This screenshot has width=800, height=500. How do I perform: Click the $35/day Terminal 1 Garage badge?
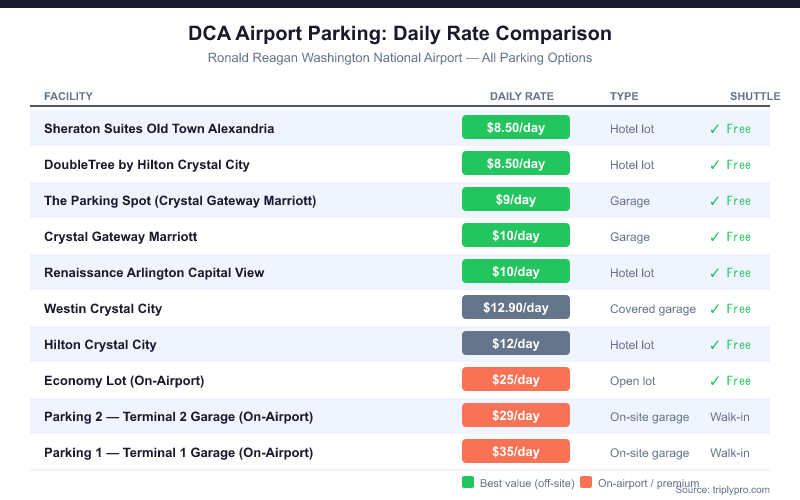(516, 452)
